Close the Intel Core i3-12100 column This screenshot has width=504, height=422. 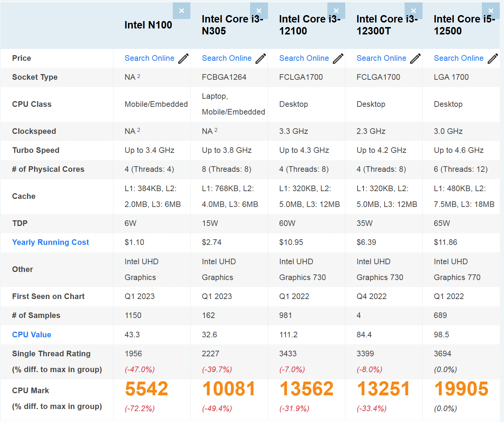[336, 11]
